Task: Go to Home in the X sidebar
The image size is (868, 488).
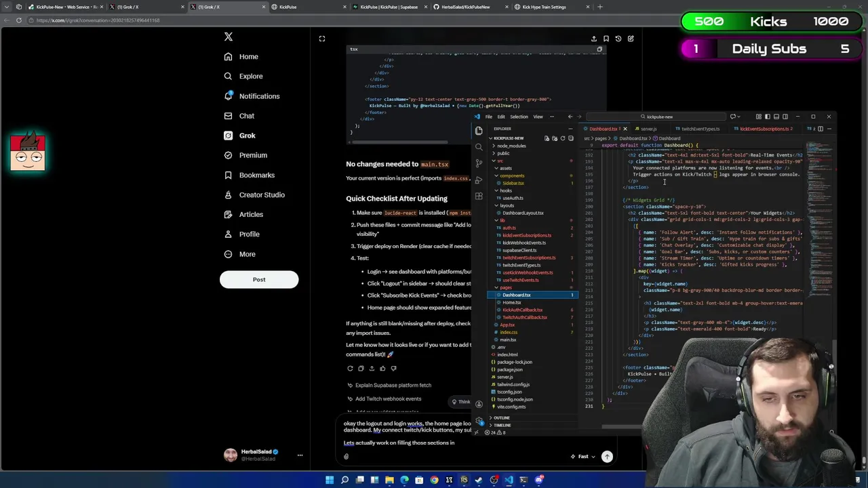Action: coord(241,56)
